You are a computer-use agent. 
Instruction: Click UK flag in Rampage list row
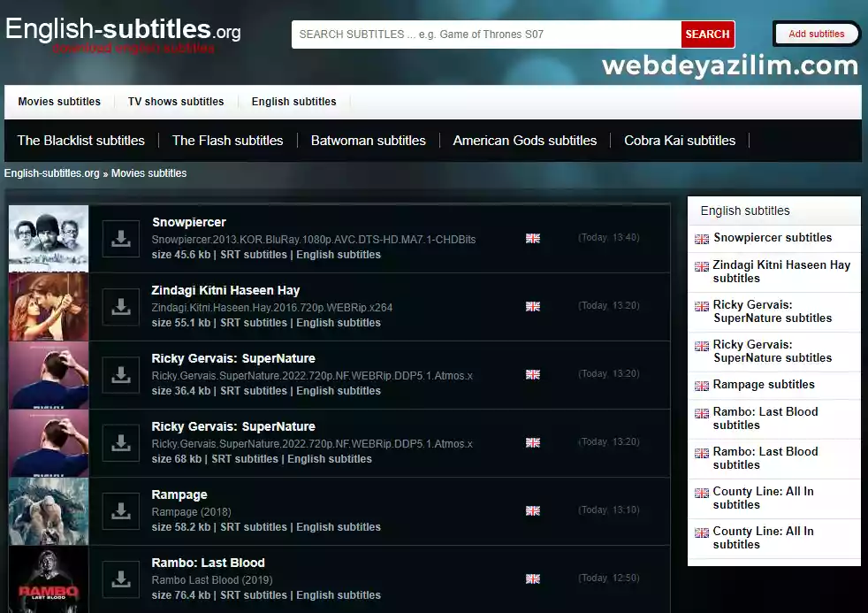pyautogui.click(x=532, y=510)
